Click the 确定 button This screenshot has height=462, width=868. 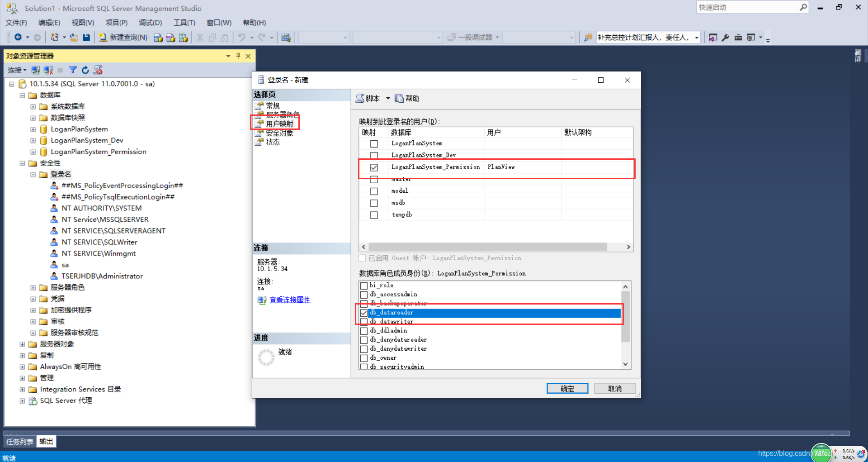(x=567, y=388)
